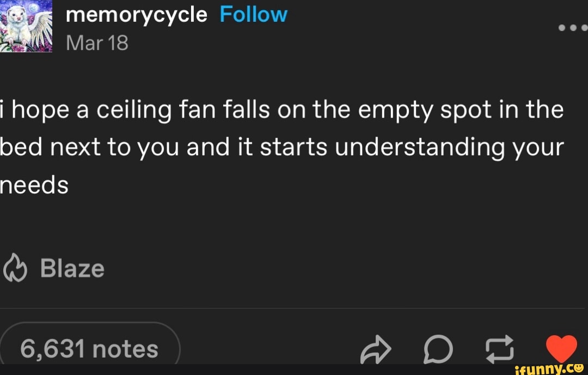View the 6,631 notes

point(90,349)
